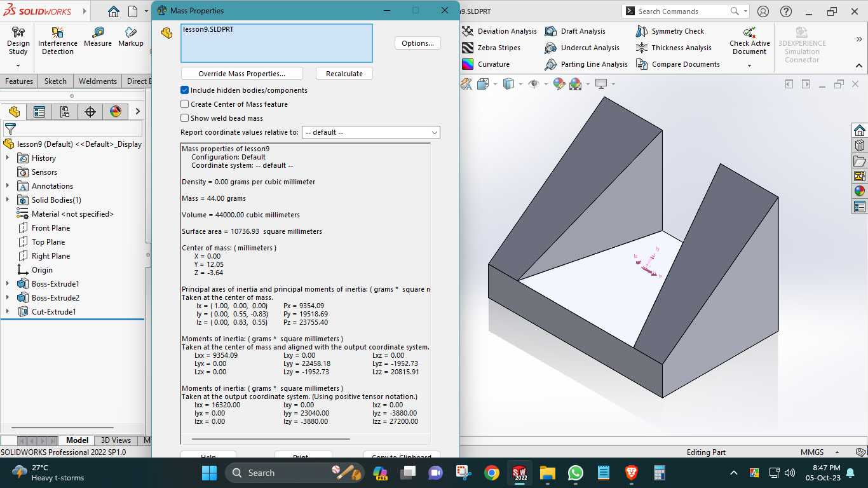The width and height of the screenshot is (868, 488).
Task: Expand Boss-Extrude1 feature
Action: 8,284
